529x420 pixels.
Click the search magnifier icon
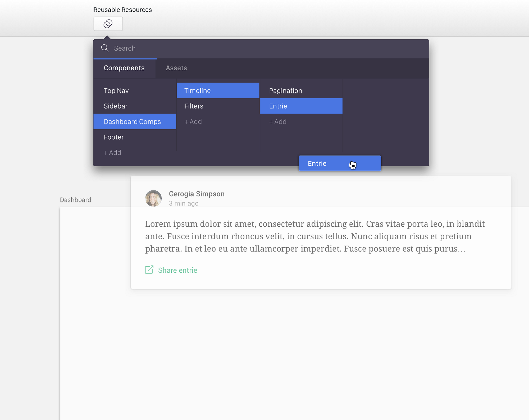pyautogui.click(x=105, y=48)
